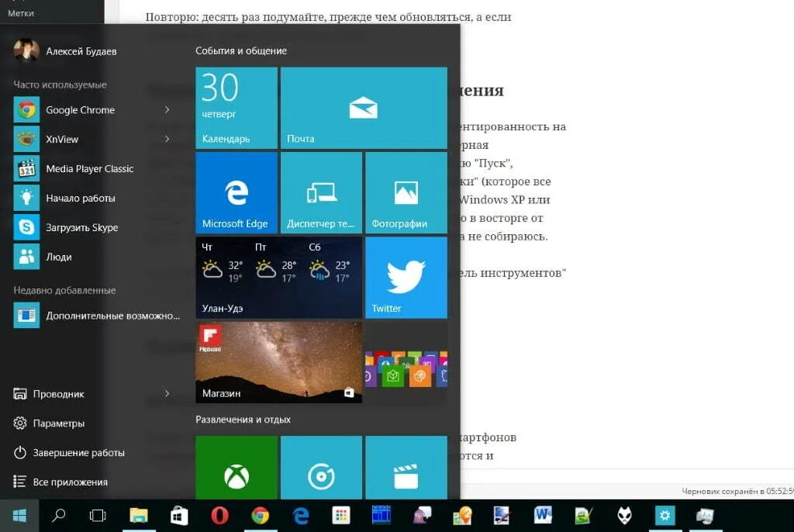Launch Edge from the taskbar
Viewport: 794px width, 532px height.
tap(301, 516)
